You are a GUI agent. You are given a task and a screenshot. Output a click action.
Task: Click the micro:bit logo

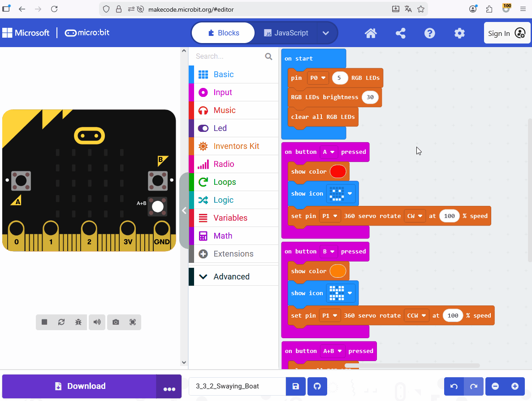(x=87, y=33)
